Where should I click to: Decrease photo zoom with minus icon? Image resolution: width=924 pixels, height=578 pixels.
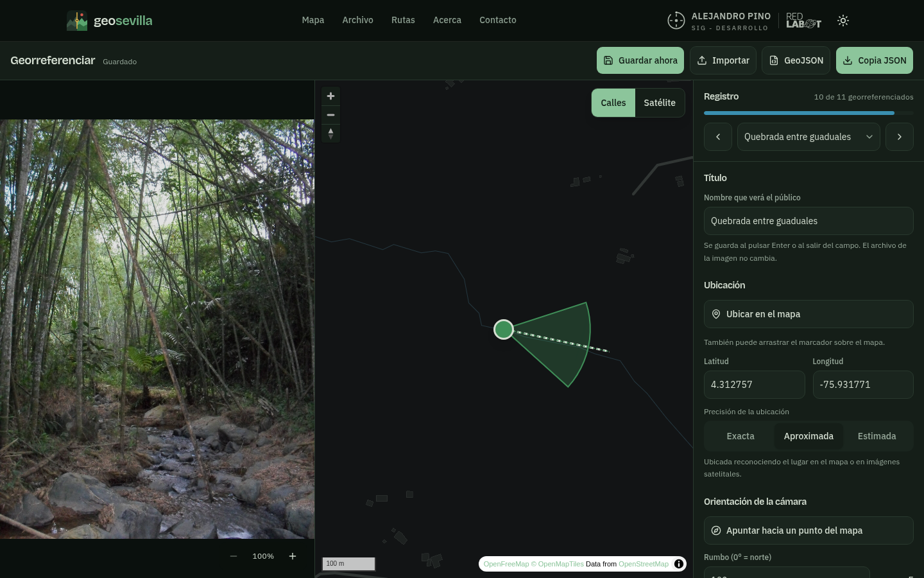(234, 556)
